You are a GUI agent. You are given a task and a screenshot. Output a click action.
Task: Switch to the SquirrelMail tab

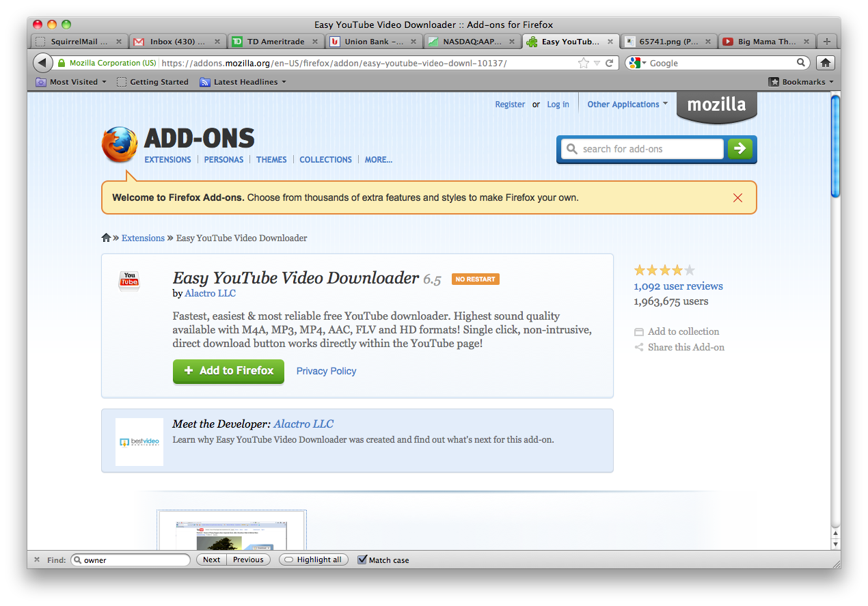pyautogui.click(x=79, y=42)
